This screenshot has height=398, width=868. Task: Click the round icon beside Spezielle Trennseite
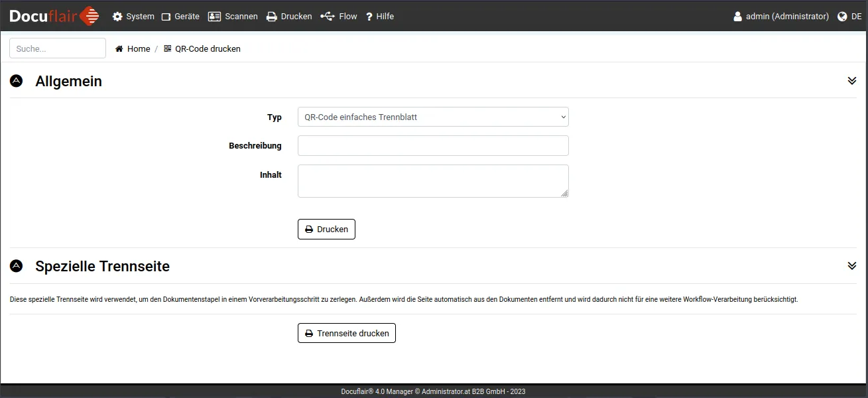(x=17, y=266)
